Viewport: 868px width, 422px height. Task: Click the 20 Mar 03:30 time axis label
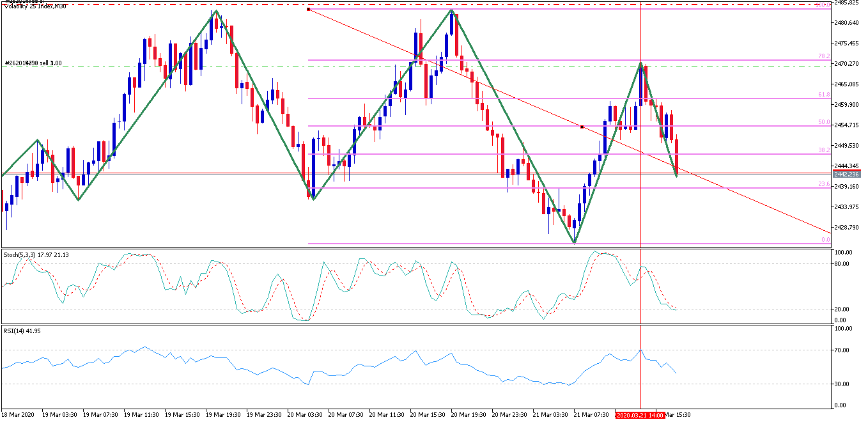(306, 415)
